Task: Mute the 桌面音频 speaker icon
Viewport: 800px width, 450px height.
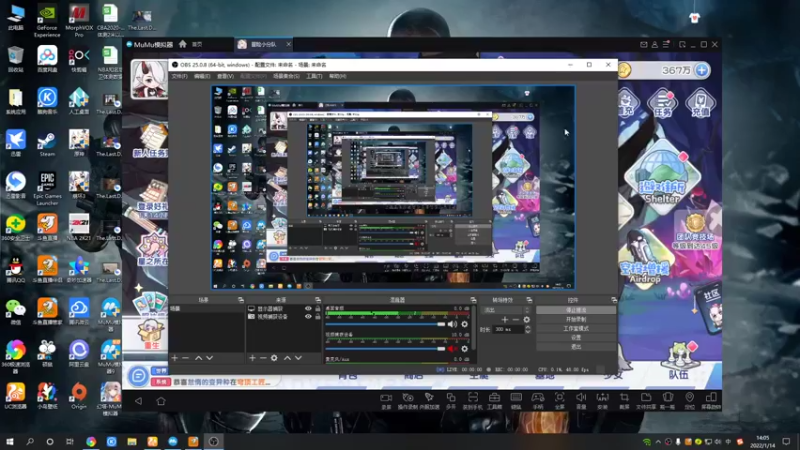Action: [452, 324]
